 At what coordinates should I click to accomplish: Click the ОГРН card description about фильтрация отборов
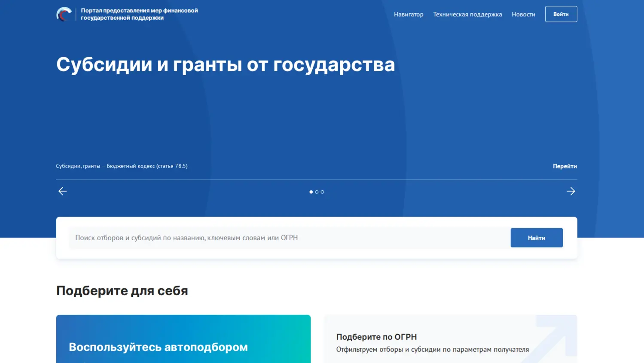[432, 349]
